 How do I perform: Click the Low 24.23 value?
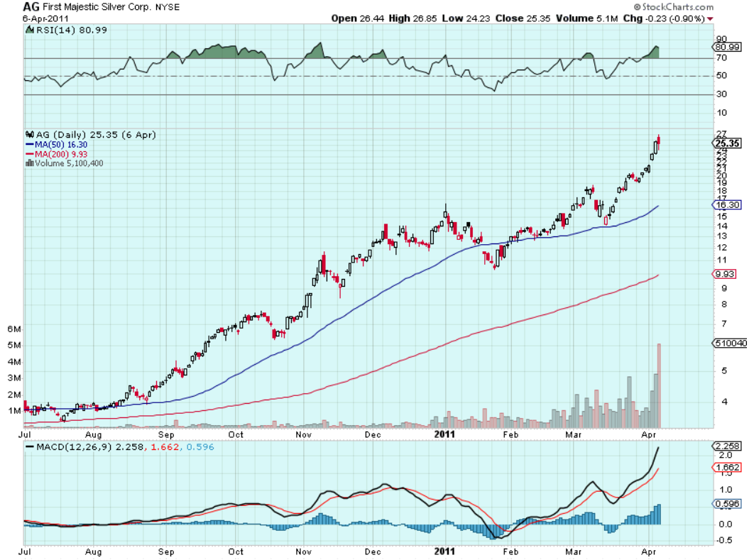[x=466, y=18]
